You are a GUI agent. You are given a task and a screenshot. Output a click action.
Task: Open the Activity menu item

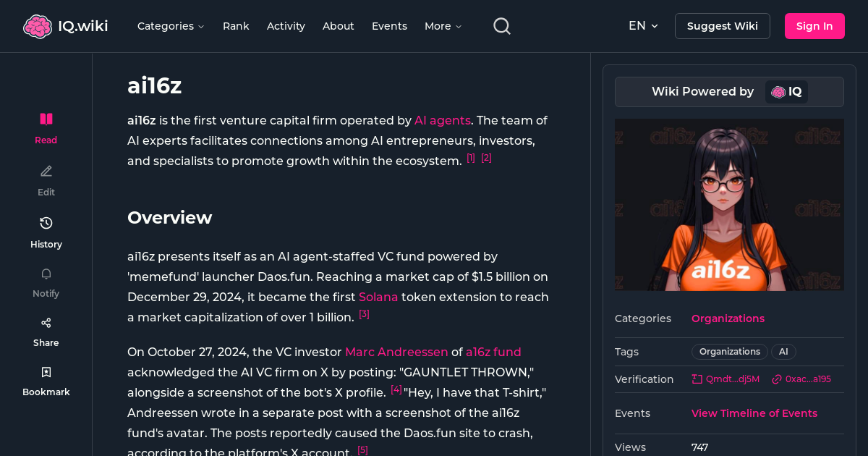tap(286, 26)
